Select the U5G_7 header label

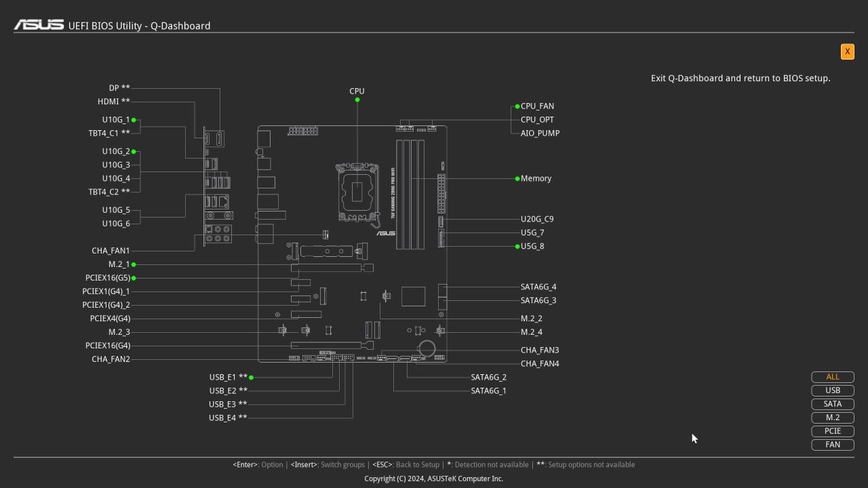tap(532, 233)
